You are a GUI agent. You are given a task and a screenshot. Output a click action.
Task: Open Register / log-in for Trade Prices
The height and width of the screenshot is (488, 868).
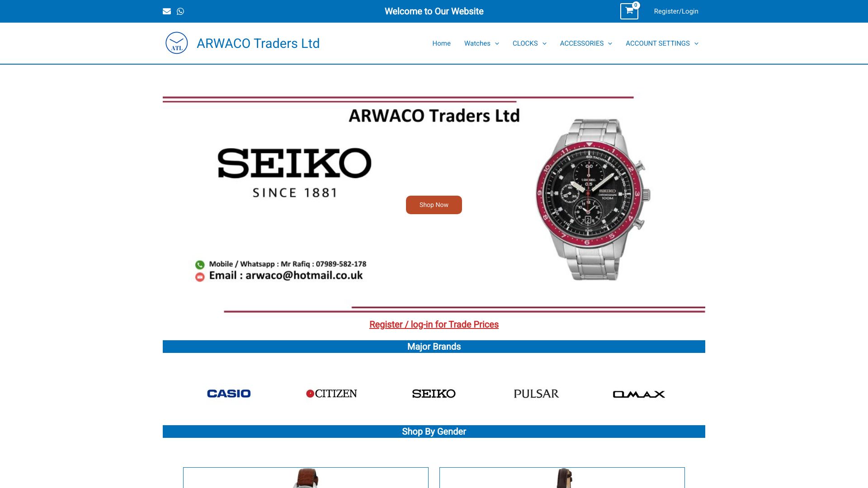click(x=434, y=324)
